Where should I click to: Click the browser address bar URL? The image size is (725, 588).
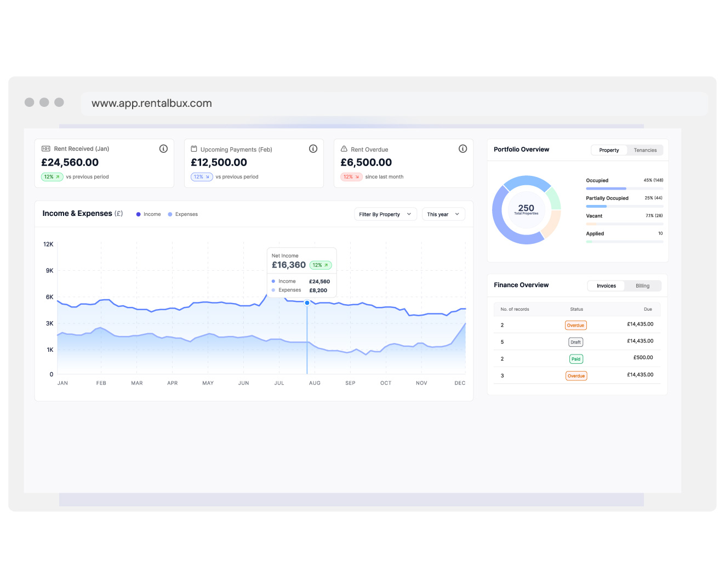152,104
